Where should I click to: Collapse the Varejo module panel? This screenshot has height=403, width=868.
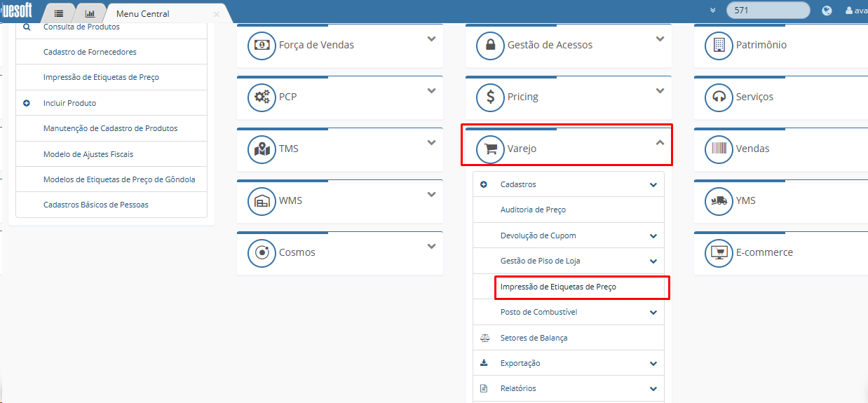tap(659, 143)
